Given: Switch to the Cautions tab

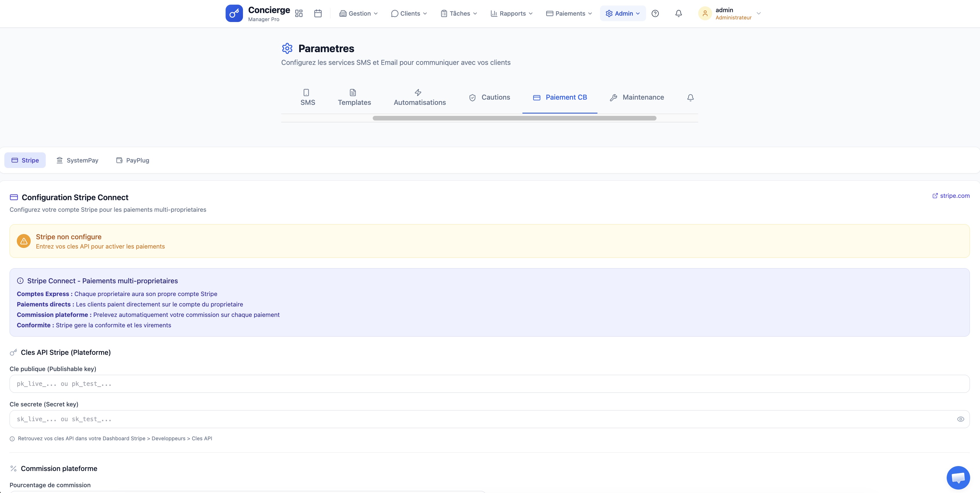Looking at the screenshot, I should click(x=489, y=97).
